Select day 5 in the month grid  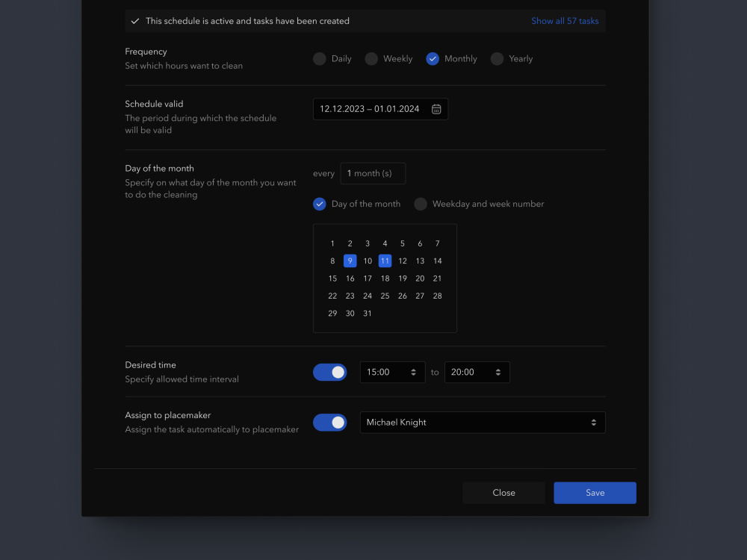click(x=403, y=243)
